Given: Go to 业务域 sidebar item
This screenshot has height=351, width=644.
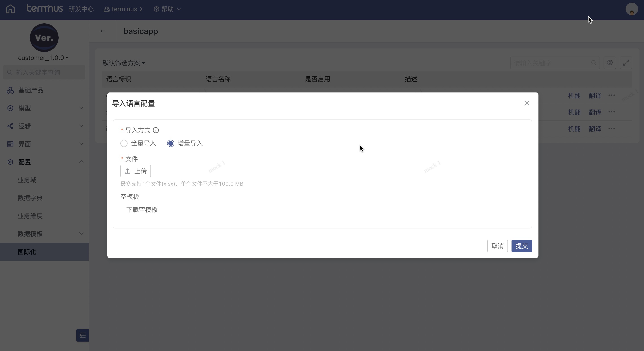Looking at the screenshot, I should pyautogui.click(x=27, y=180).
